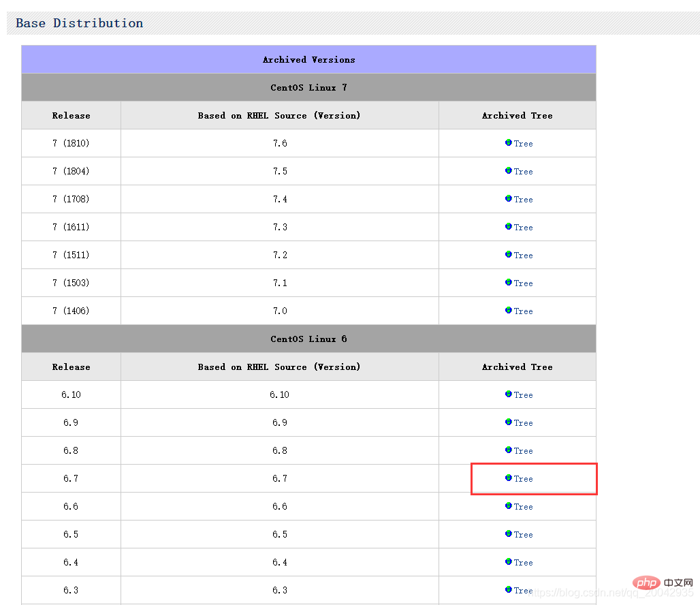The width and height of the screenshot is (700, 605).
Task: Click "6.7" in the RHEL Source column
Action: coord(280,478)
